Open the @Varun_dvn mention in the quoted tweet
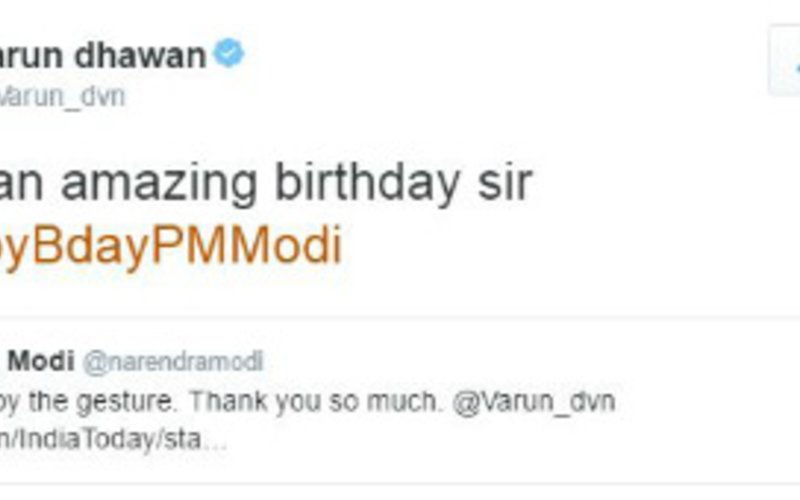Screen dimensions: 800x500 [x=534, y=402]
